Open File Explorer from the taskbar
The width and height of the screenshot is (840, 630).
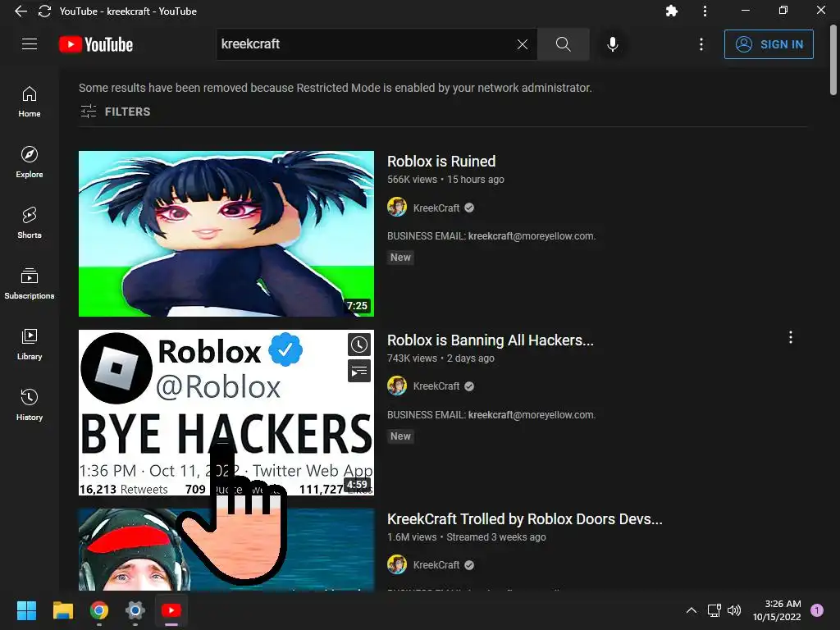62,610
